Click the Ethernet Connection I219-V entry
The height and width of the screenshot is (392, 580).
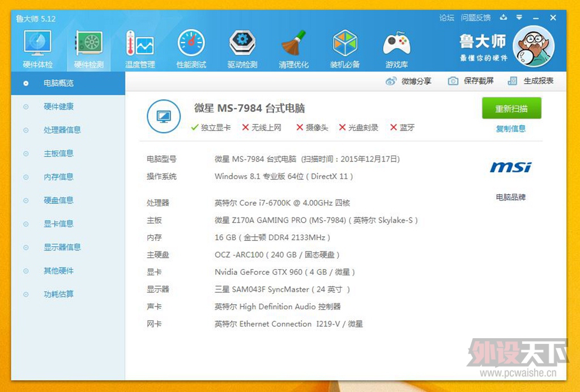(x=288, y=324)
